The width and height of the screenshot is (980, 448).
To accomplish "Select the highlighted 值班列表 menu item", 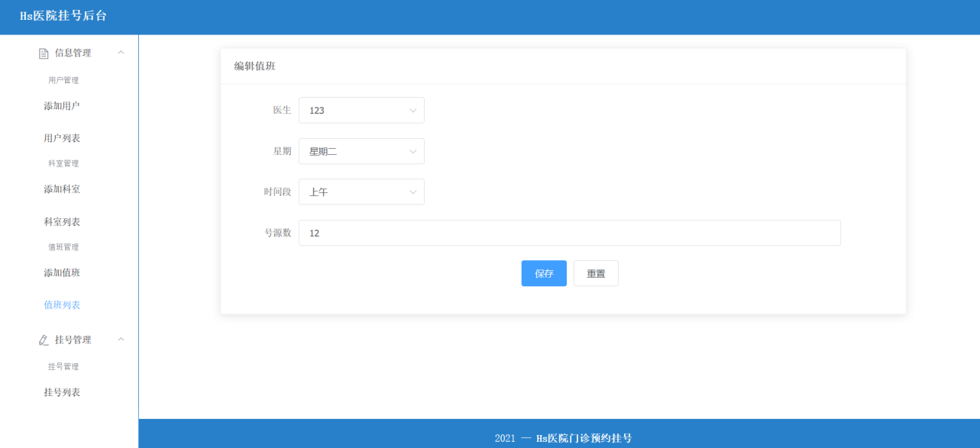I will point(62,305).
